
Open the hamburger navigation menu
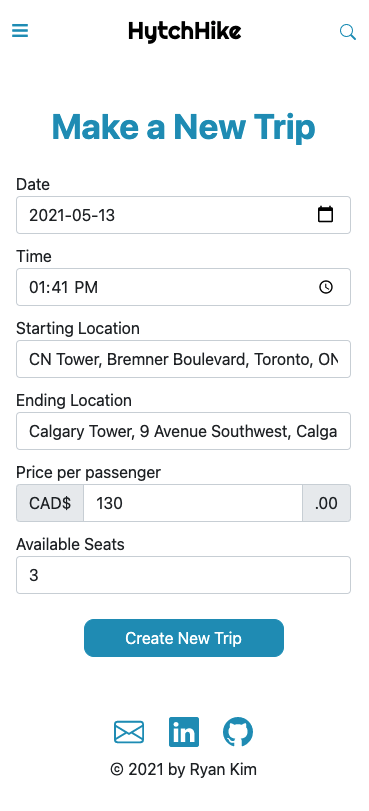(x=20, y=31)
